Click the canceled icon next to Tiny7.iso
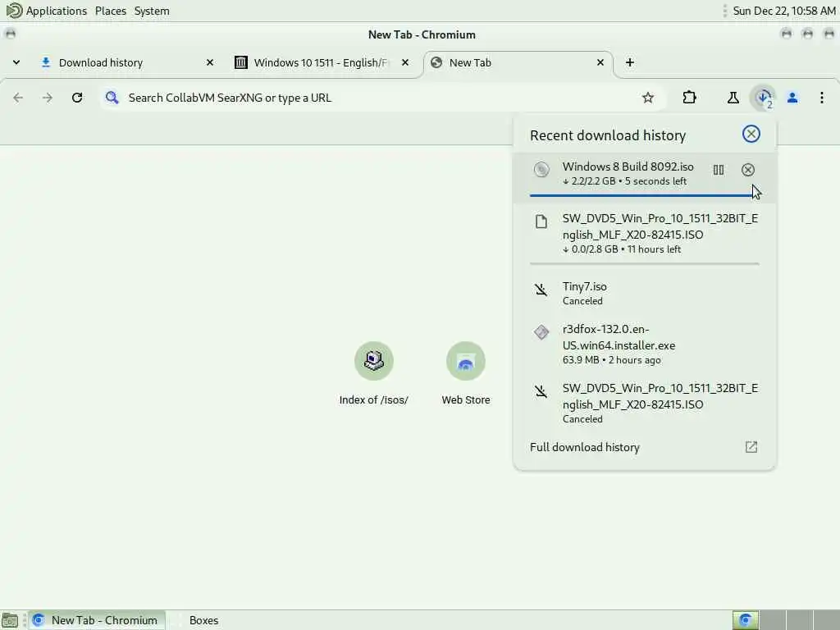This screenshot has width=840, height=630. (x=541, y=290)
